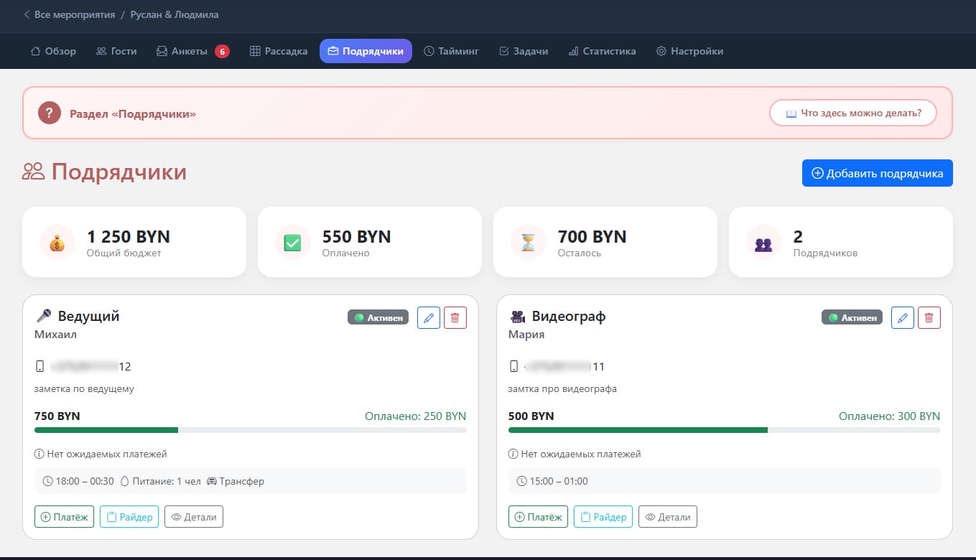The height and width of the screenshot is (560, 976).
Task: Open the Обзор tab
Action: pos(53,51)
